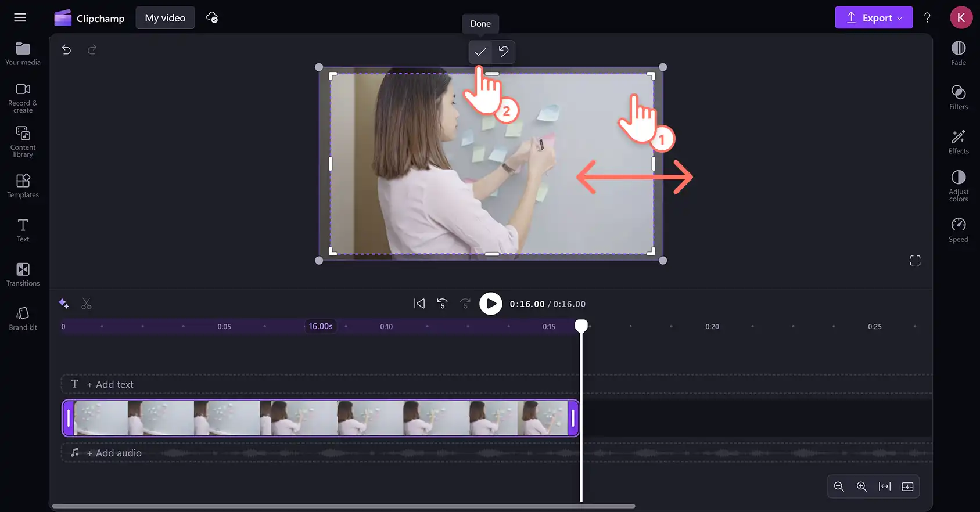Revert crop to original
Image resolution: width=980 pixels, height=512 pixels.
tap(504, 52)
